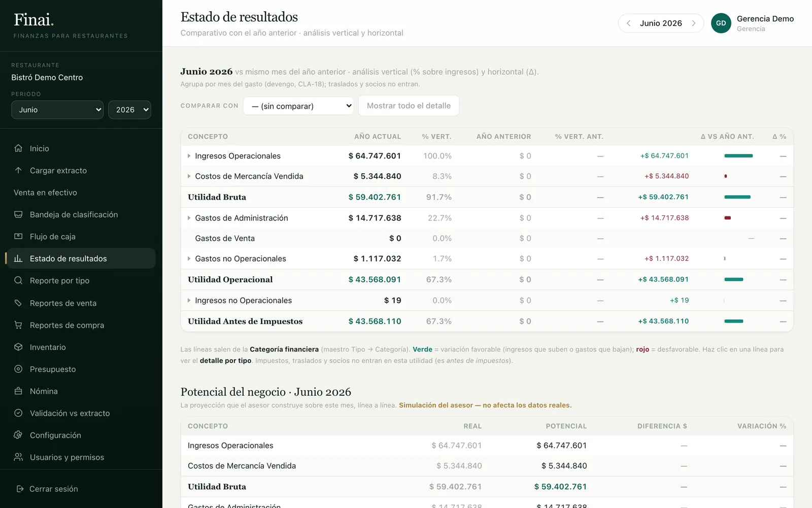
Task: Open Flujo de caja menu item
Action: point(81,236)
